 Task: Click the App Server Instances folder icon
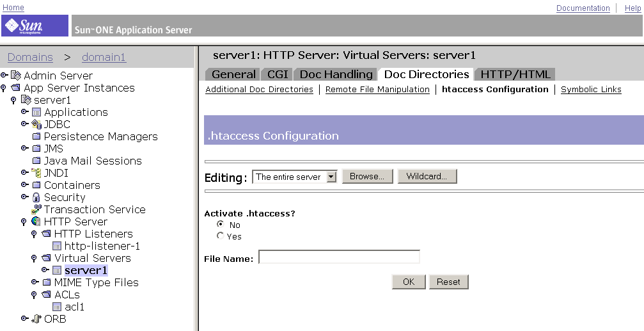click(15, 88)
